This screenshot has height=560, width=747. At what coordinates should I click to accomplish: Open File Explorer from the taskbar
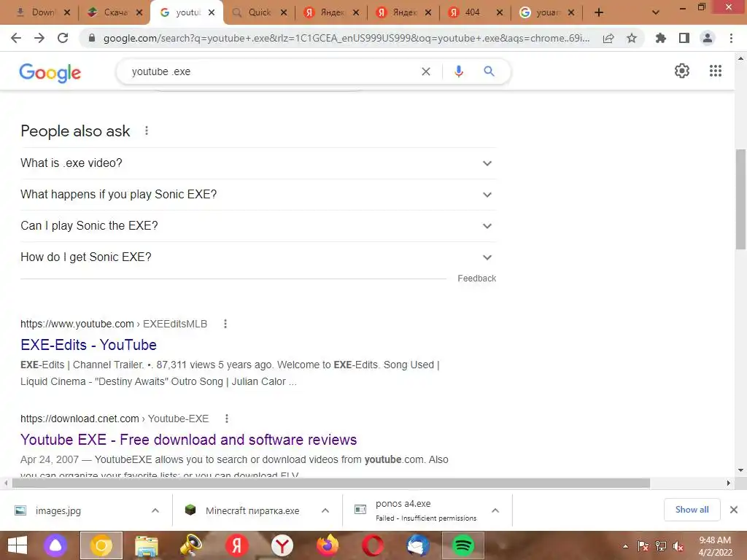(146, 545)
